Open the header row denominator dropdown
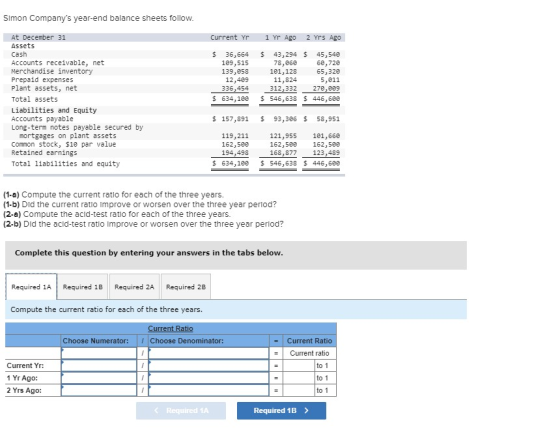 click(x=209, y=353)
